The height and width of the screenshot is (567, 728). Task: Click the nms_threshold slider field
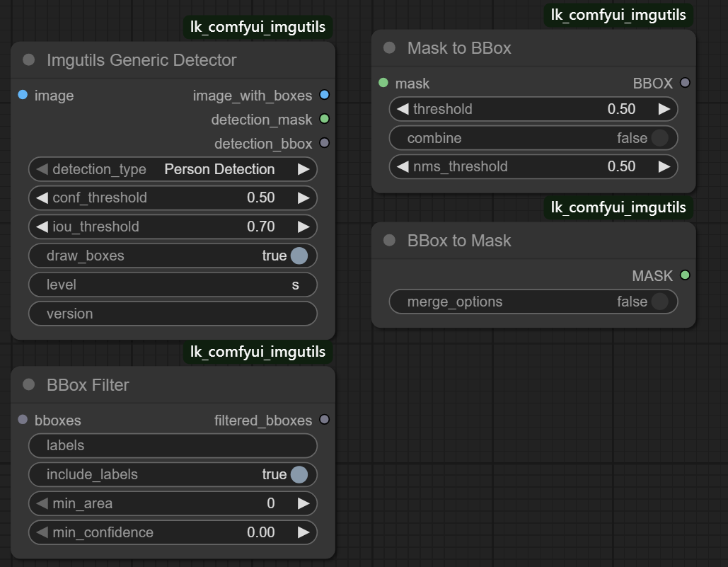pos(533,166)
